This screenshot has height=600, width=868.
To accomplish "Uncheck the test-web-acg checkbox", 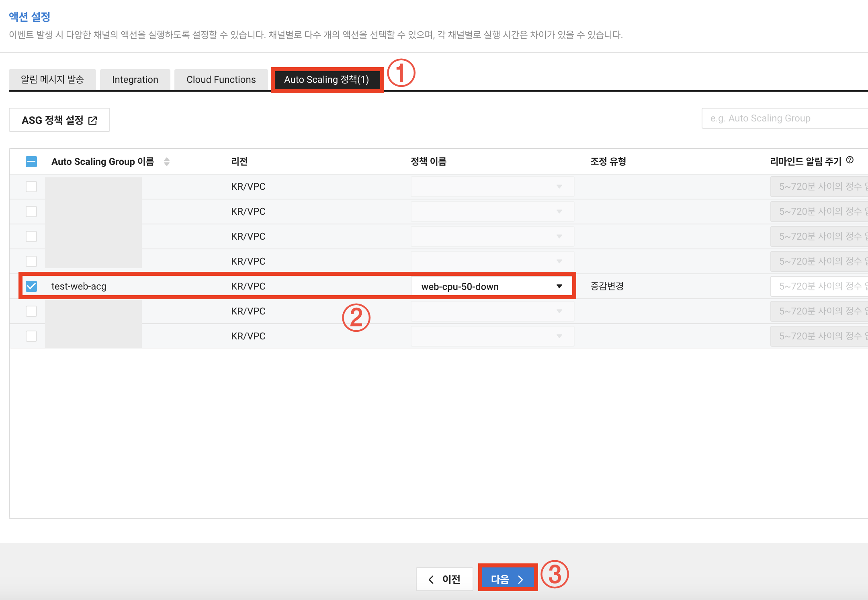I will pos(31,286).
